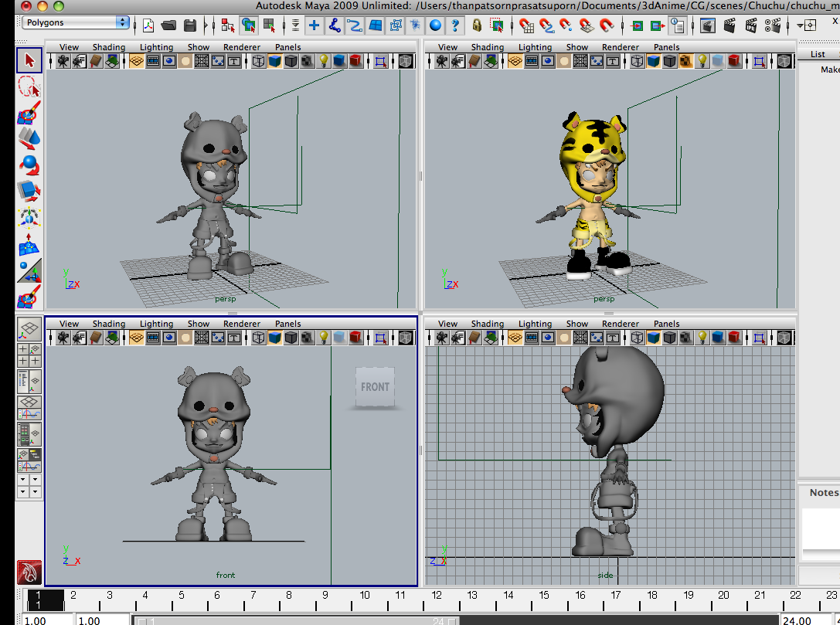The width and height of the screenshot is (840, 625).
Task: Open the Polygons menu set dropdown
Action: coord(76,22)
